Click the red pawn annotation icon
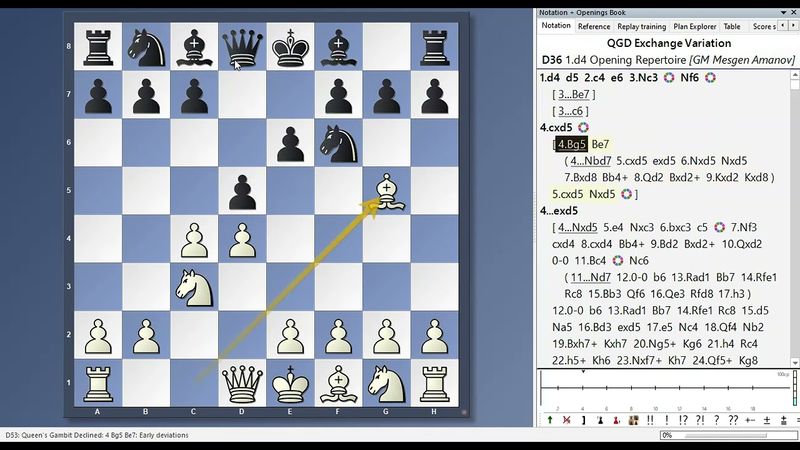800x450 pixels. point(616,420)
